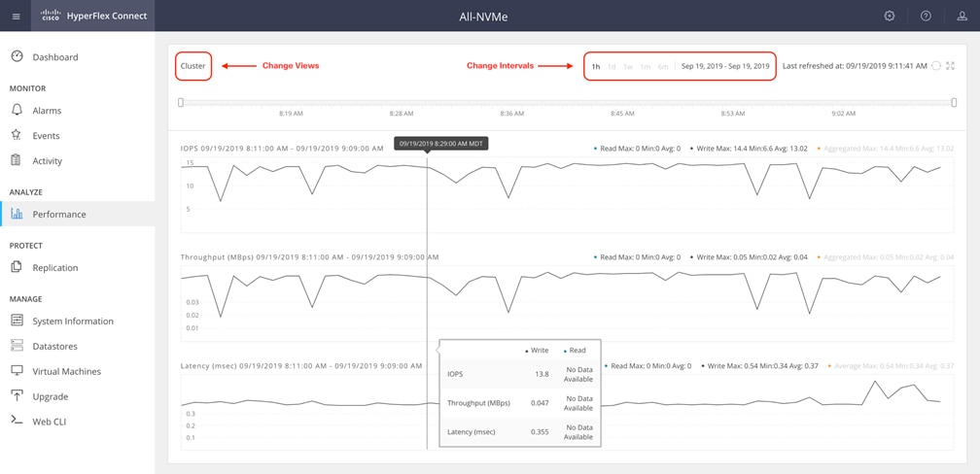Click the 8:36 AM timeline tick
Screen dimensions: 980x474
point(511,114)
